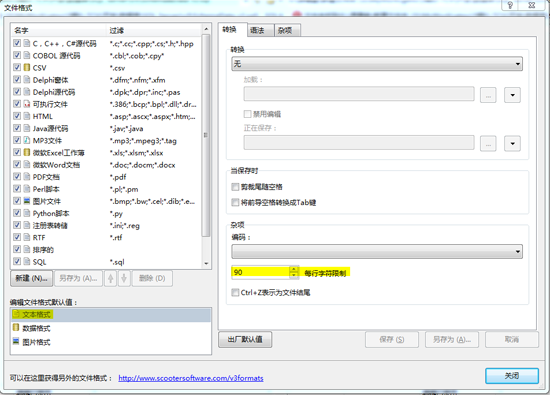Uncheck the HTML format checkbox
Viewport: 550px width, 395px height.
[x=17, y=116]
